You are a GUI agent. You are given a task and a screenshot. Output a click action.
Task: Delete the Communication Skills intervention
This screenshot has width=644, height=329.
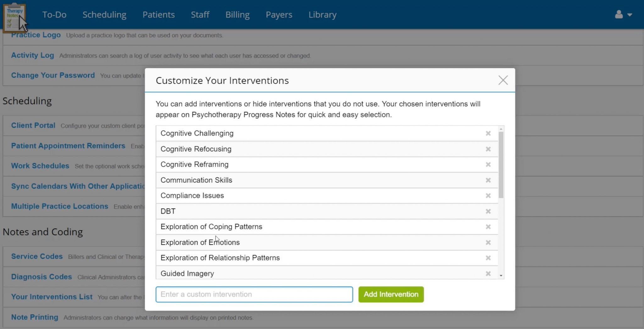[x=488, y=180]
